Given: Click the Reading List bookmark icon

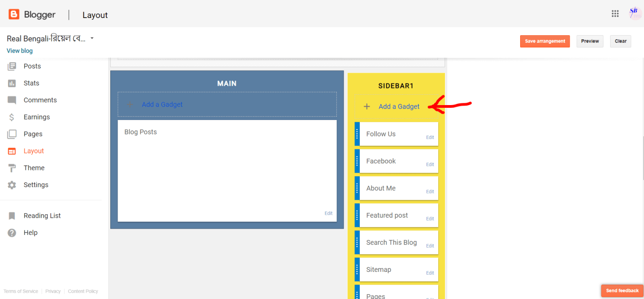Looking at the screenshot, I should tap(12, 216).
